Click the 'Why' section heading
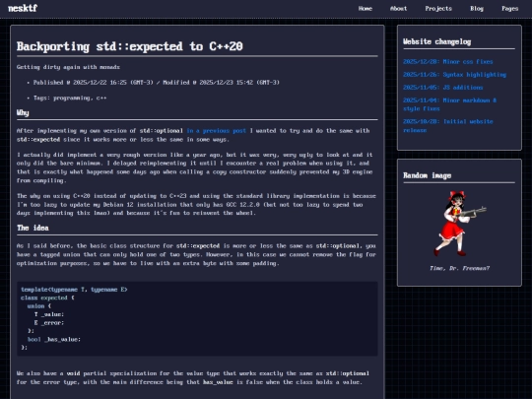The image size is (532, 399). (23, 112)
